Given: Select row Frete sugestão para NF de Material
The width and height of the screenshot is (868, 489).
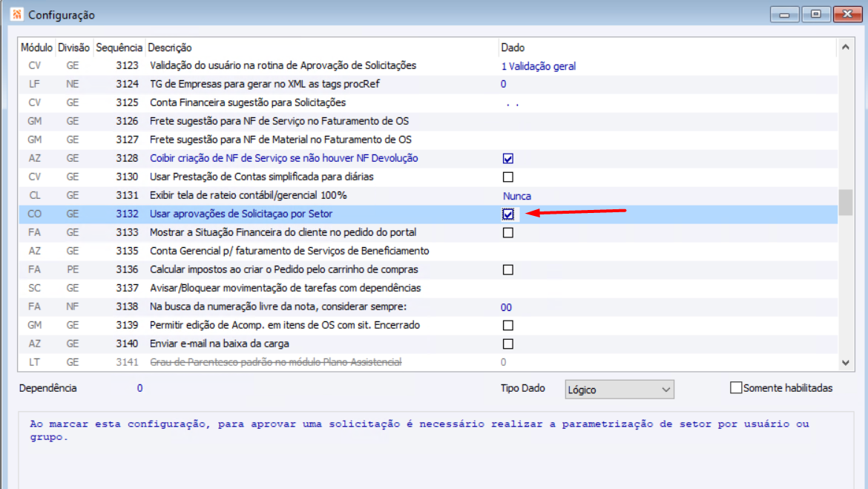Looking at the screenshot, I should tap(428, 140).
